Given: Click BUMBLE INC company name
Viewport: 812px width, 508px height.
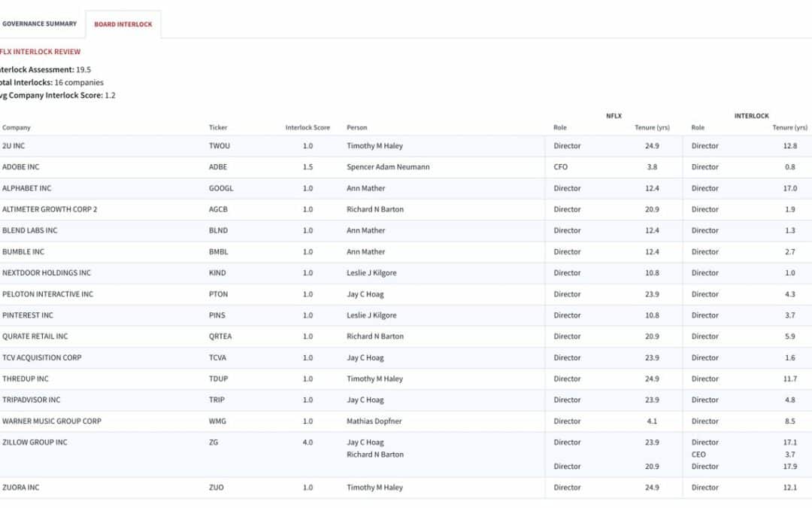Looking at the screenshot, I should click(23, 252).
